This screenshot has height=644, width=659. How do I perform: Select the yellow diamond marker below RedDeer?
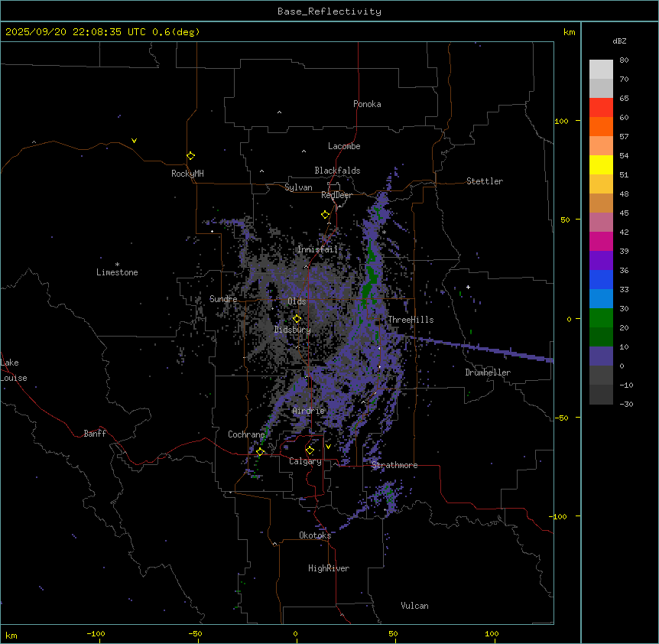pyautogui.click(x=326, y=215)
